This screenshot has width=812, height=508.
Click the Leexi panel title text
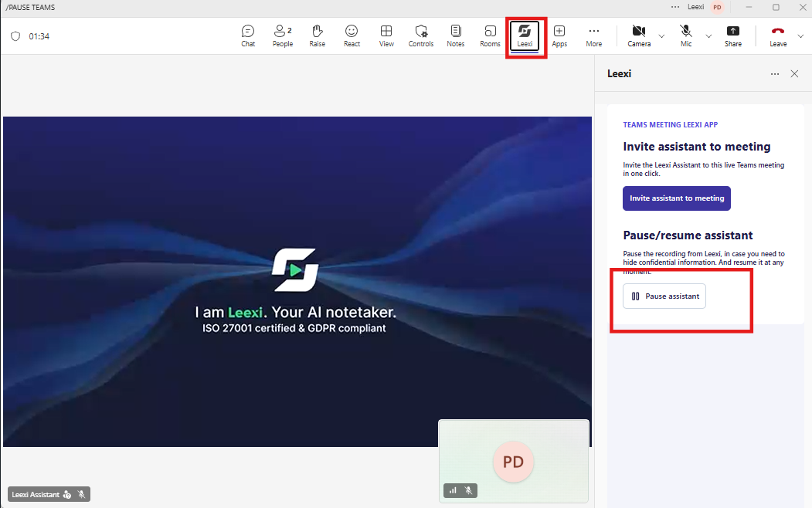(x=619, y=73)
